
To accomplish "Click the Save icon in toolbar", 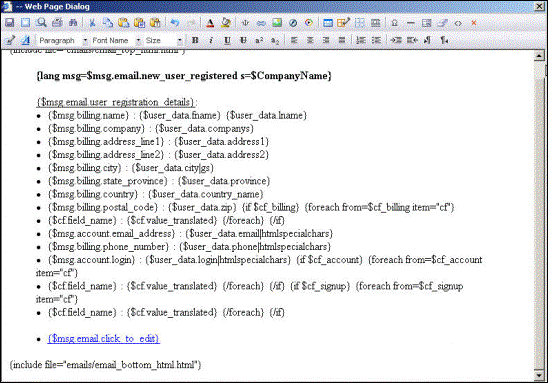I will [10, 23].
